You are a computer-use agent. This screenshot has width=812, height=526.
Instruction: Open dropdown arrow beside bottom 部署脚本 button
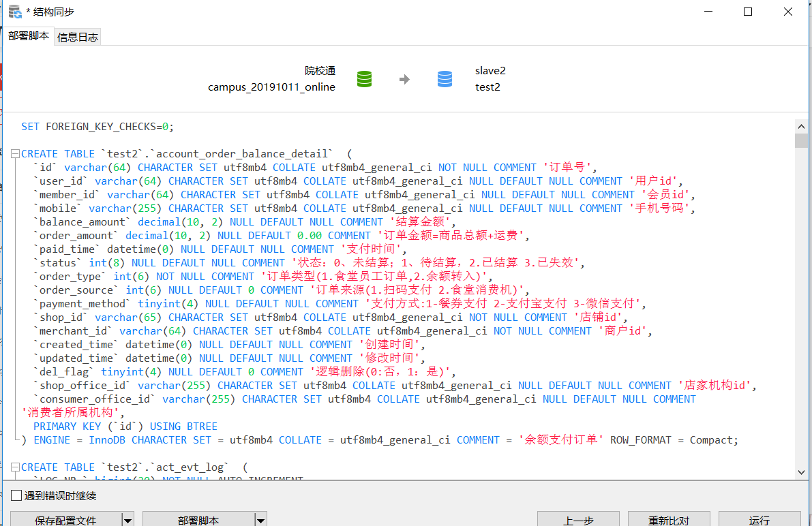click(260, 520)
